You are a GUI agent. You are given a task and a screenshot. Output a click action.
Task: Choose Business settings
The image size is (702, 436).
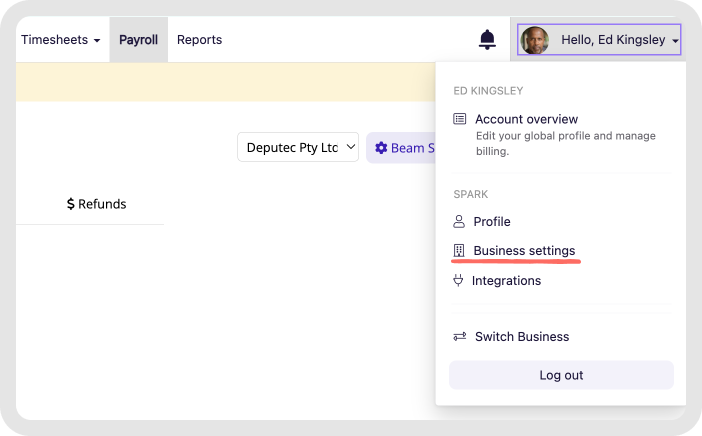524,251
